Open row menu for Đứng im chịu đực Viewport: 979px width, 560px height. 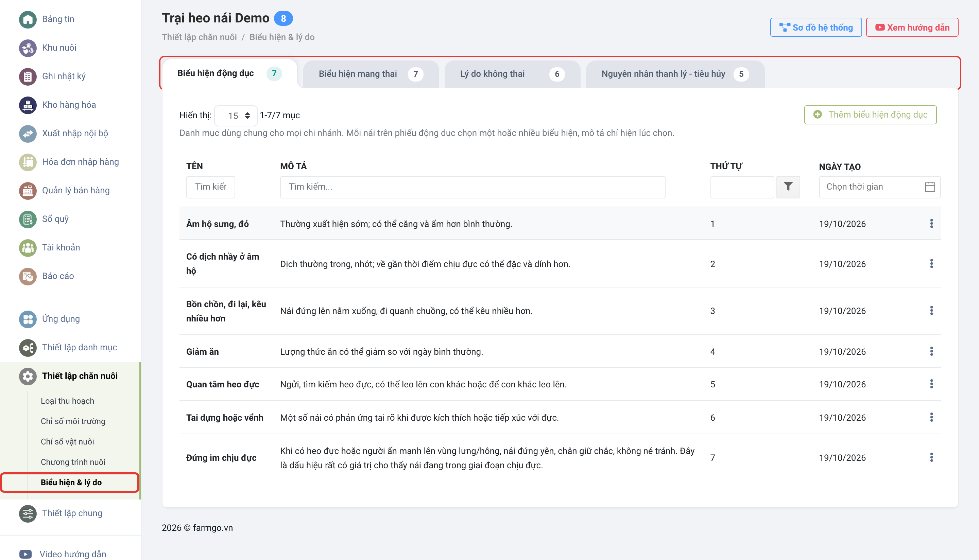coord(931,458)
